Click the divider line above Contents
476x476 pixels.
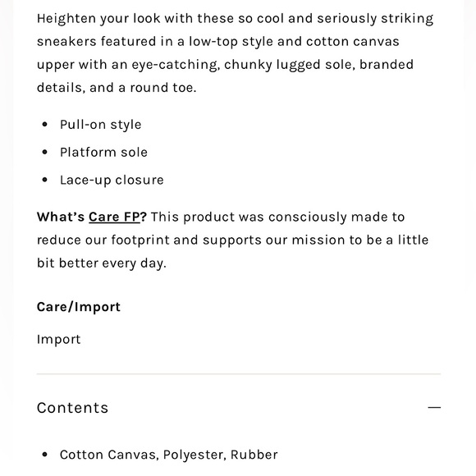tap(239, 374)
